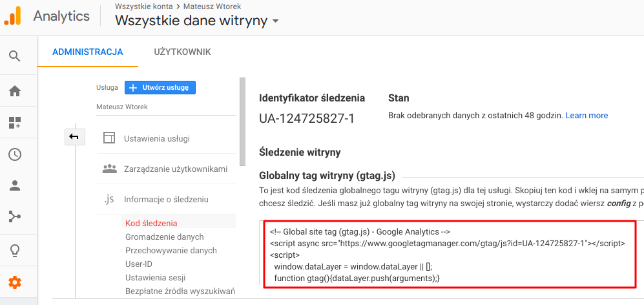Screen dimensions: 644x305
Task: Click the Google Analytics logo icon
Action: (12, 16)
